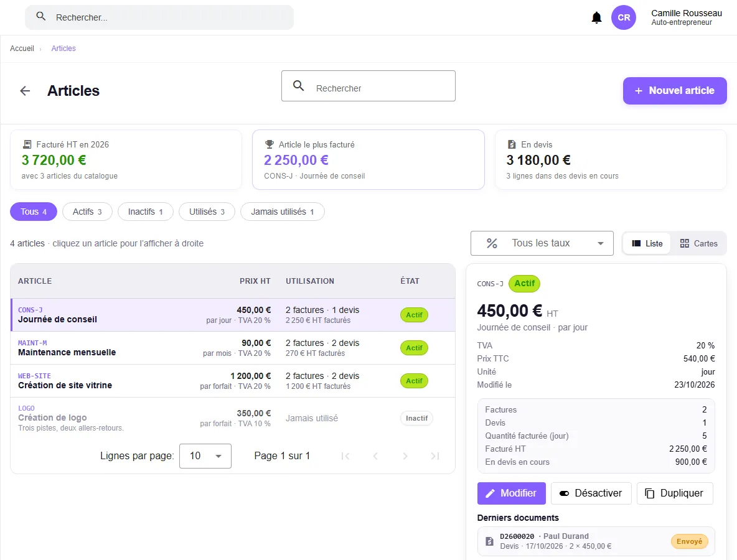Open the Articles breadcrumb link
Viewport: 737px width, 560px height.
pos(63,49)
